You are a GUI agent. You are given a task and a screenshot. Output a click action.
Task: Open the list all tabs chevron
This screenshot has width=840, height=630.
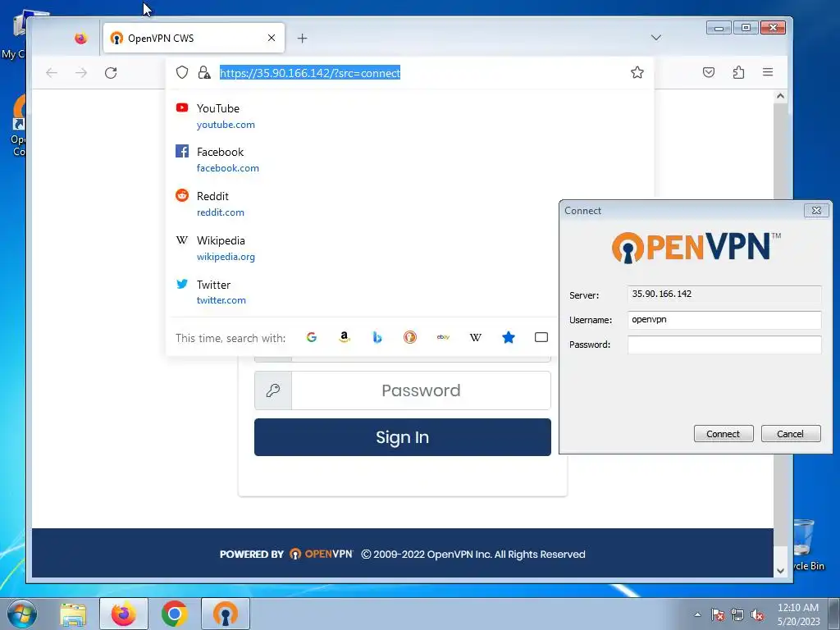(655, 38)
